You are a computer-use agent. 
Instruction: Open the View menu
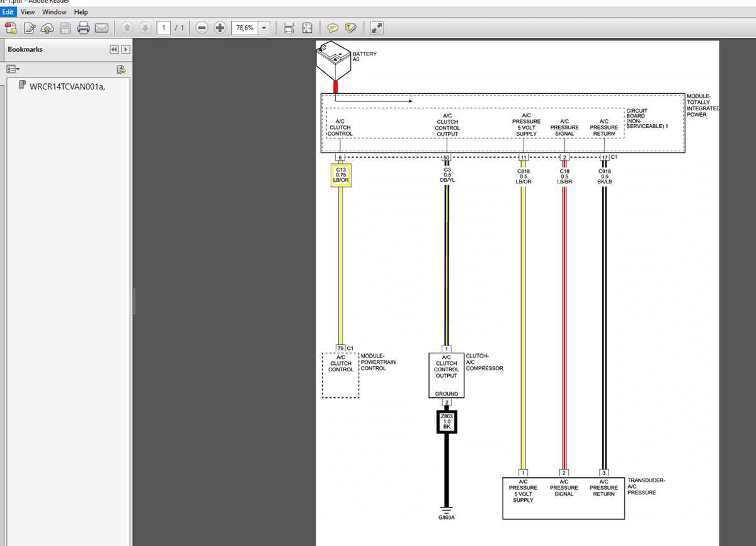pyautogui.click(x=28, y=11)
